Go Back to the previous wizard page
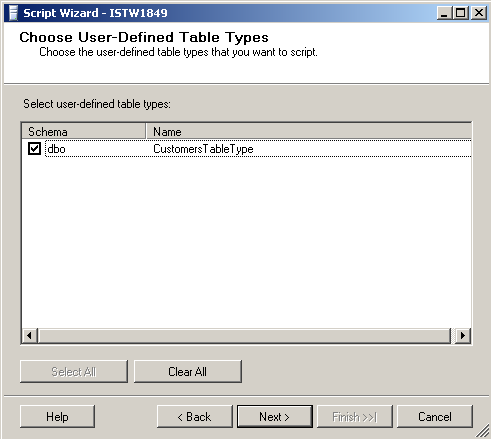 [x=195, y=417]
